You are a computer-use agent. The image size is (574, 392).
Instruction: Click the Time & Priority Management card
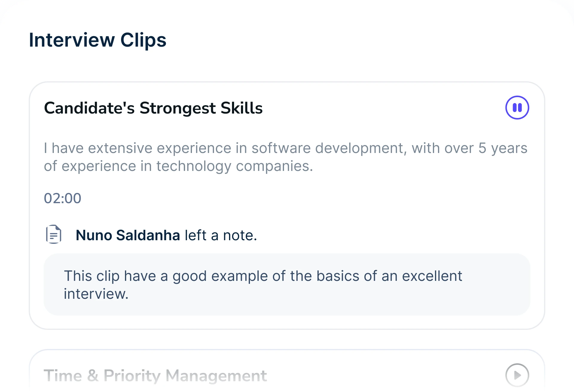[x=287, y=370]
